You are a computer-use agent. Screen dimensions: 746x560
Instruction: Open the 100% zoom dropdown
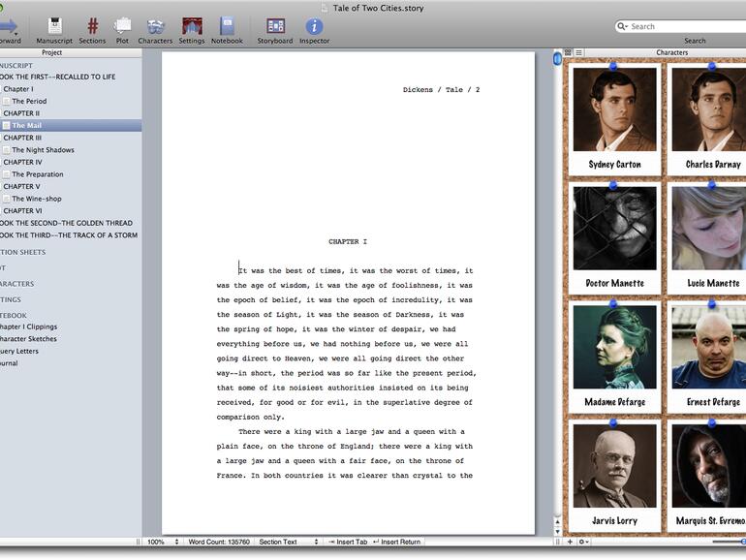click(161, 542)
